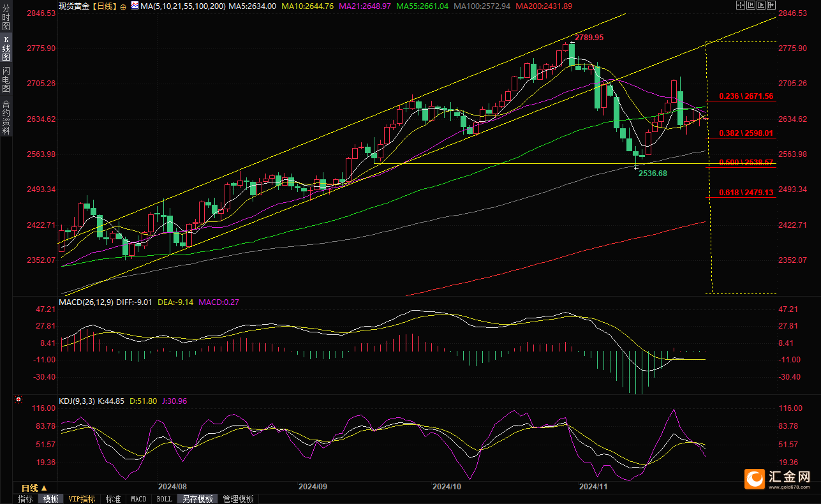Click the red sun marker icon near KDJ
Image resolution: width=821 pixels, height=504 pixels.
(18, 401)
